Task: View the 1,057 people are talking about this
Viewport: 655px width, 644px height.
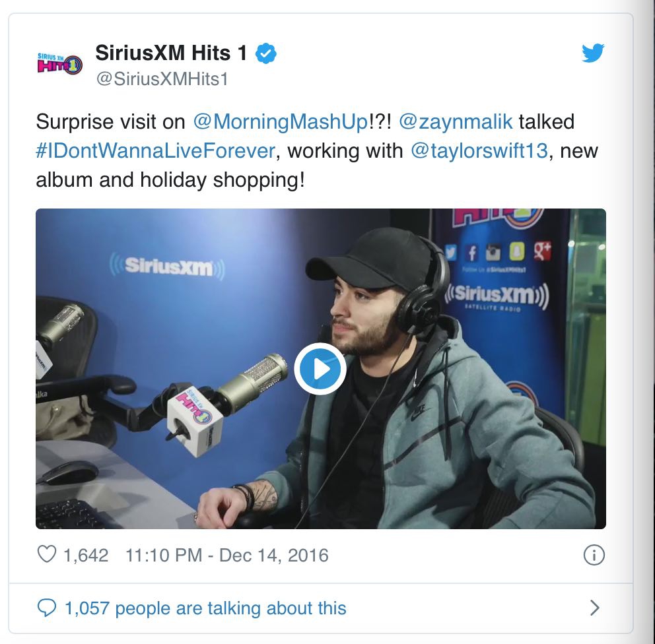Action: [x=205, y=608]
